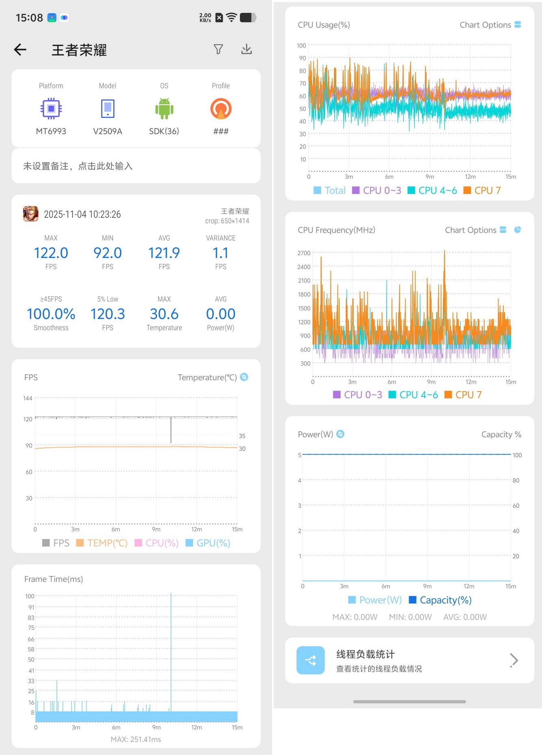542x756 pixels.
Task: Tap the Power(W) swap icon
Action: point(340,434)
